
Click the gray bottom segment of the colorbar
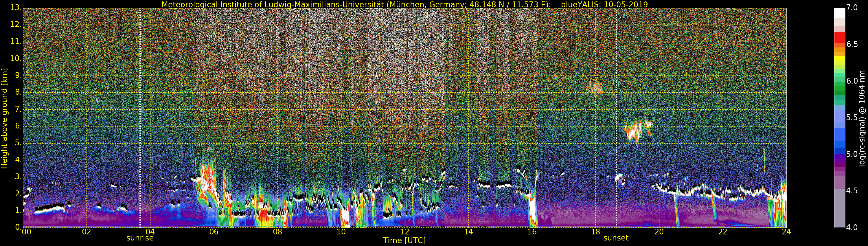point(839,208)
